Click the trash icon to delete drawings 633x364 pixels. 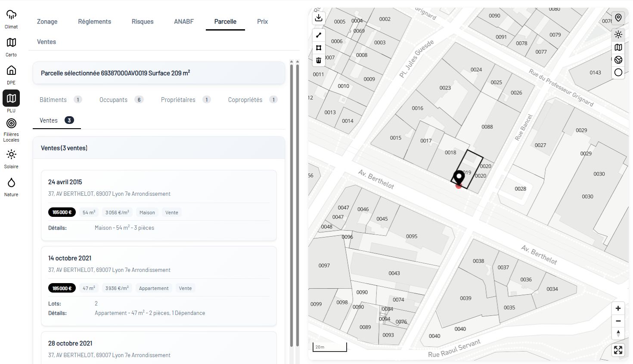pyautogui.click(x=319, y=60)
